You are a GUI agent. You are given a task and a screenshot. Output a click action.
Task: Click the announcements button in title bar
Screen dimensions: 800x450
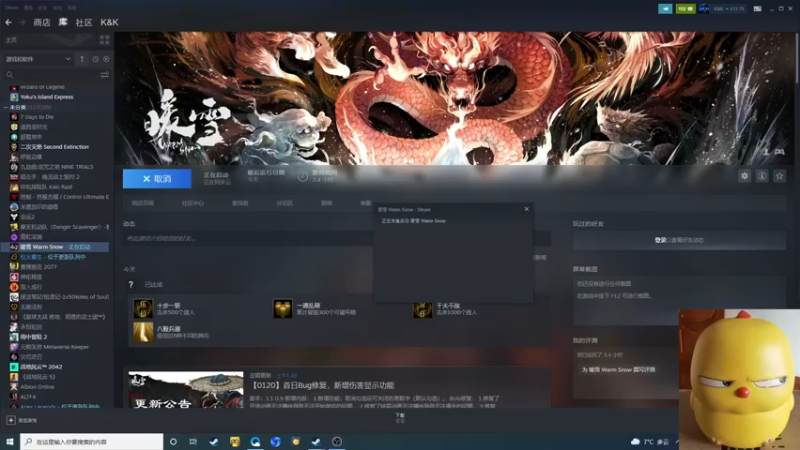(665, 9)
